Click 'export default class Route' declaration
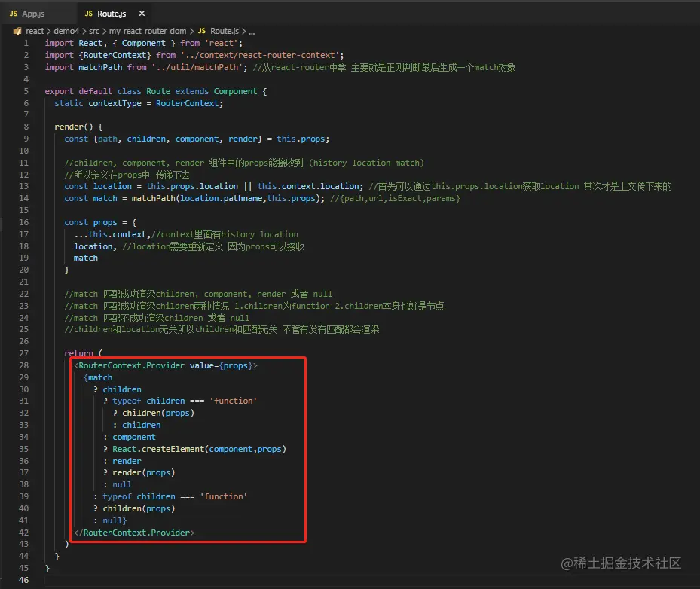This screenshot has height=589, width=700. click(108, 91)
